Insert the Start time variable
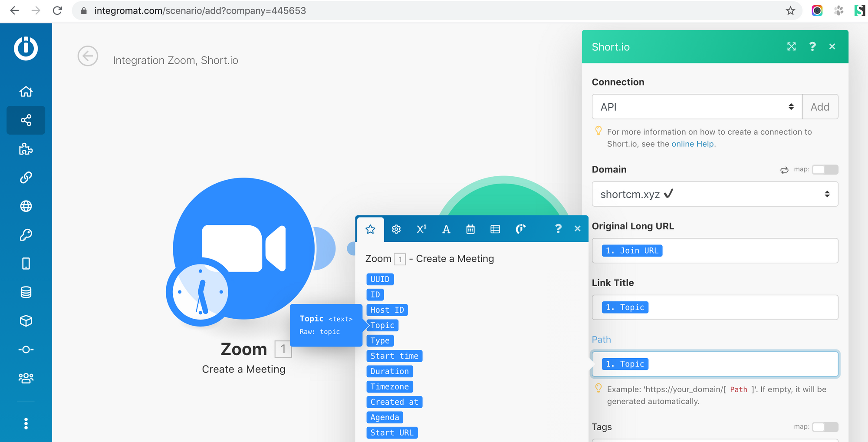Viewport: 868px width, 442px height. click(395, 356)
